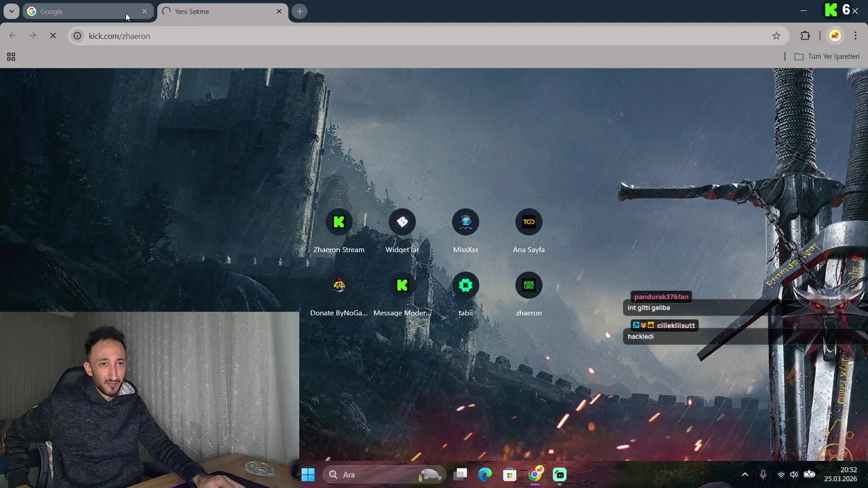Open the Apps grid in bookmarks bar
This screenshot has width=868, height=488.
coord(11,57)
